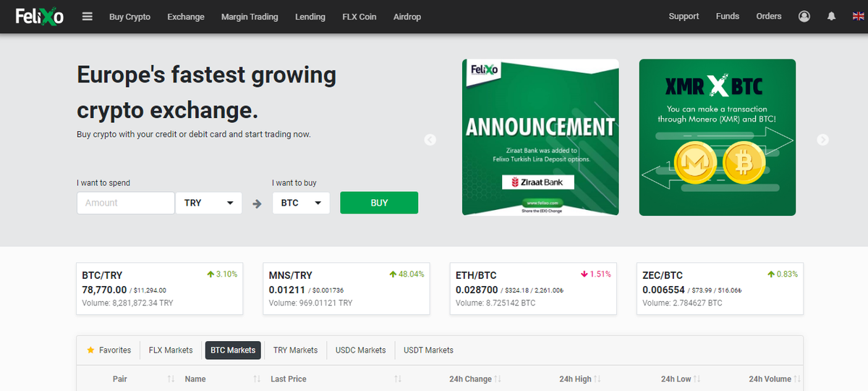Open the MNS/TRY ticker card
The image size is (868, 391).
point(346,288)
